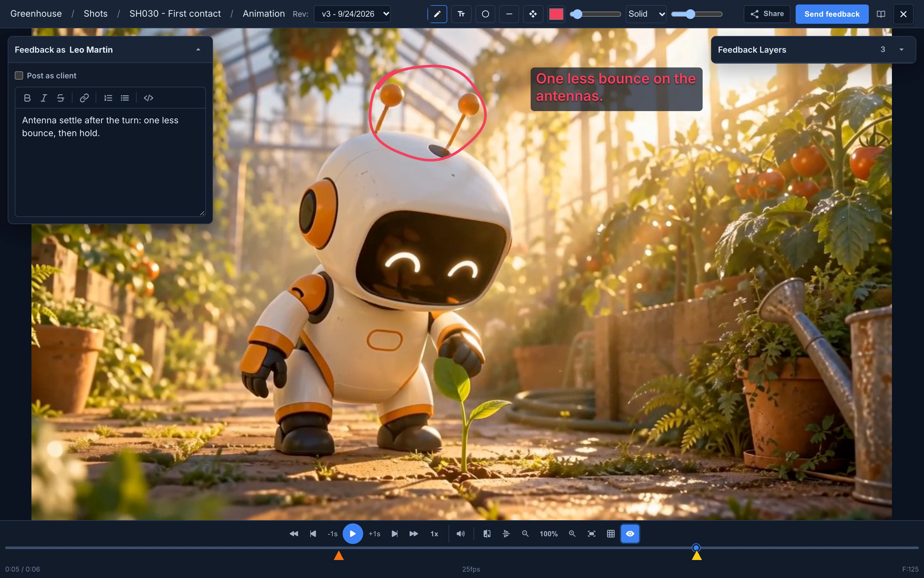Open the book panel icon in the top bar
The height and width of the screenshot is (578, 924).
point(881,14)
